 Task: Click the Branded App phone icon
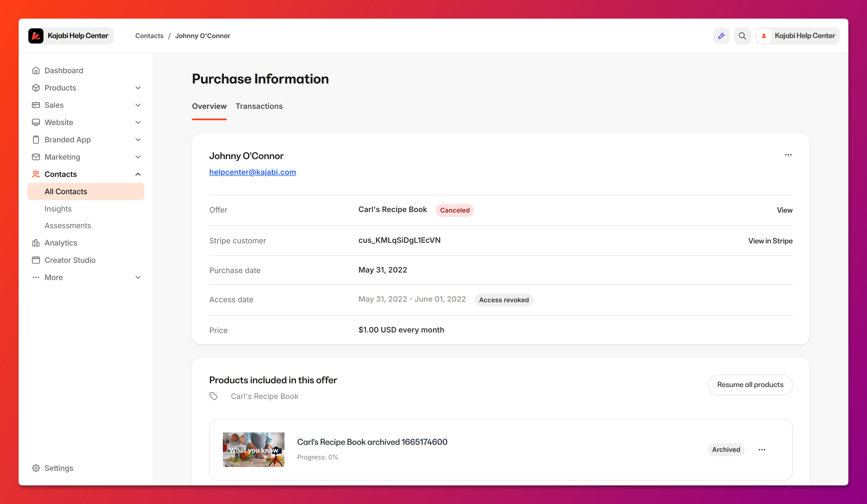pyautogui.click(x=36, y=139)
